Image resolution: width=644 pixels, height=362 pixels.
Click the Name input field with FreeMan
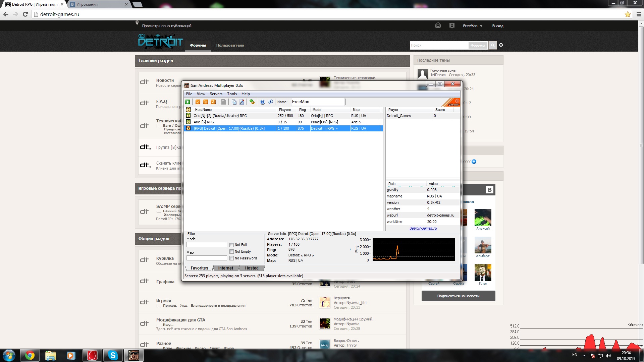pos(318,102)
